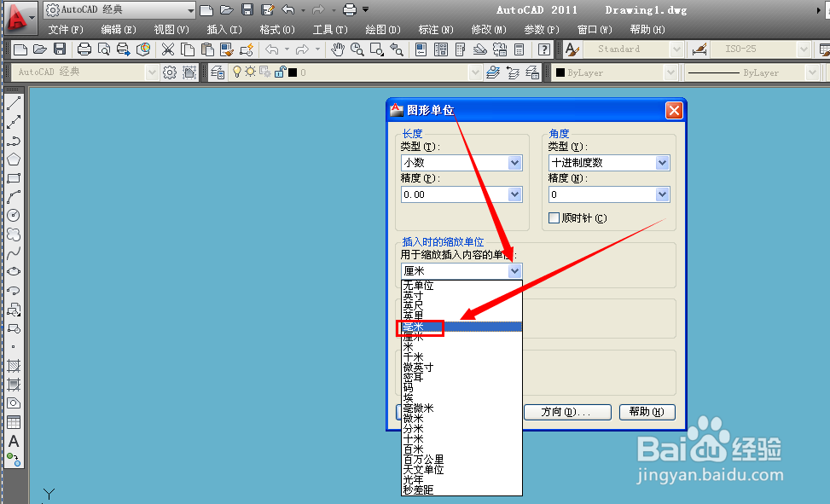This screenshot has width=830, height=504.
Task: Open the 修改(M) menu
Action: 489,30
